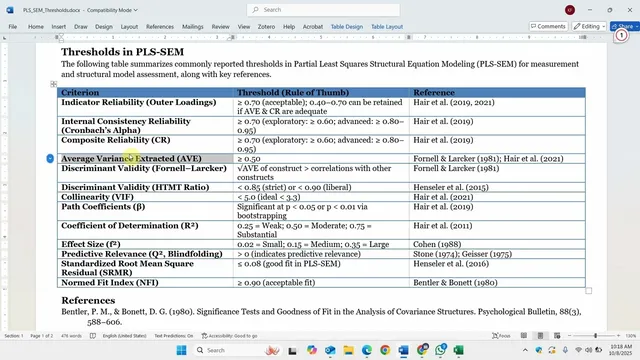Open the Mailings ribbon tab
Image resolution: width=640 pixels, height=360 pixels.
pyautogui.click(x=193, y=27)
